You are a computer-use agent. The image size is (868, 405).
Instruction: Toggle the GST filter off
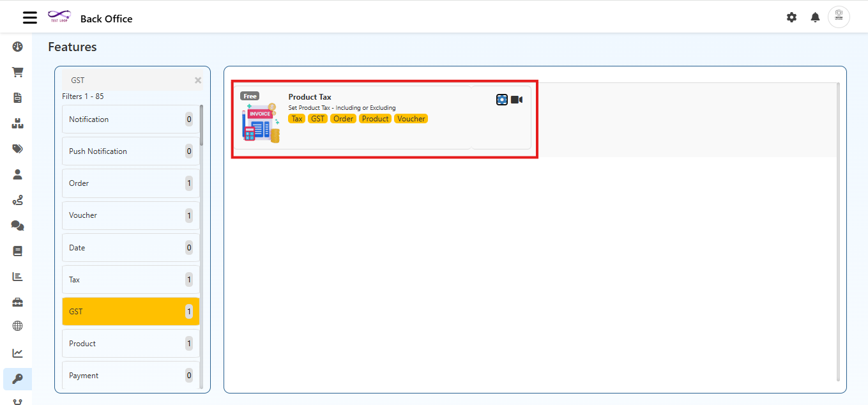130,311
